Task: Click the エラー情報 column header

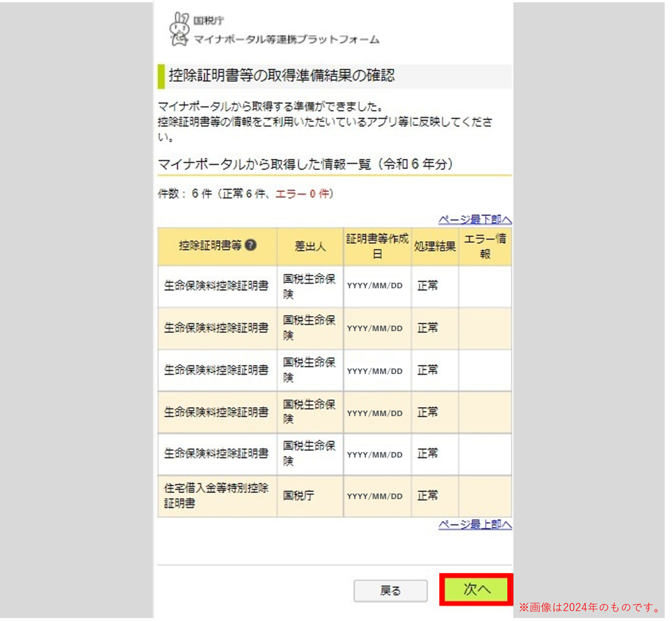Action: point(485,246)
